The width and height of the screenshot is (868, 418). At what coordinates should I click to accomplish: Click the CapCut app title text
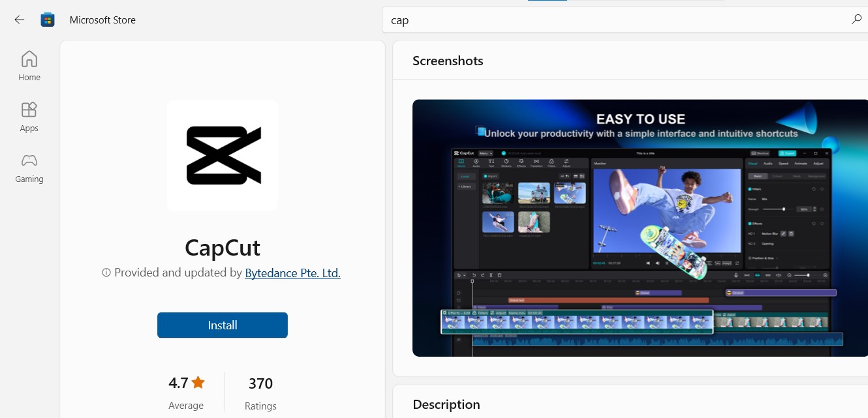[223, 248]
